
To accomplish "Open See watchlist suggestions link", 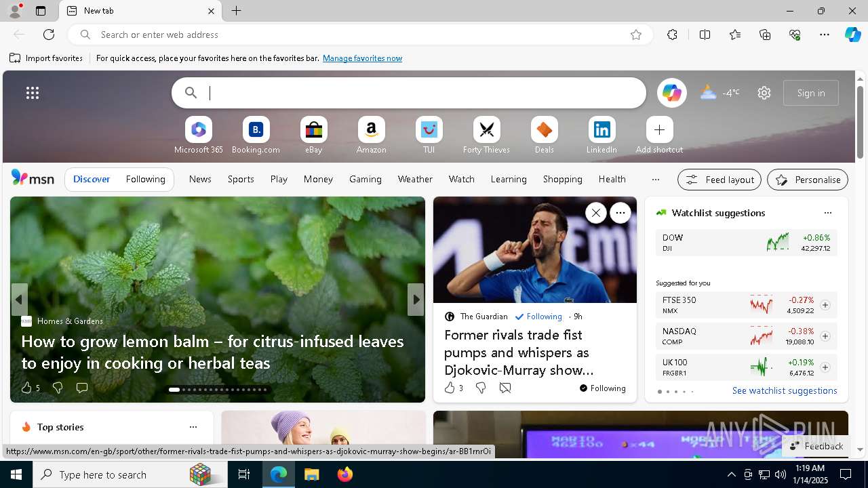I will point(785,390).
